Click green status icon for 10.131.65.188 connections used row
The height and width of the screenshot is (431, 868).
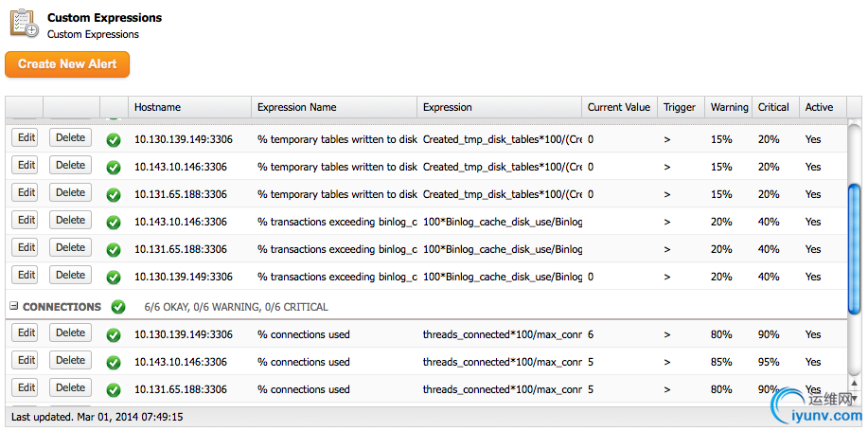114,389
